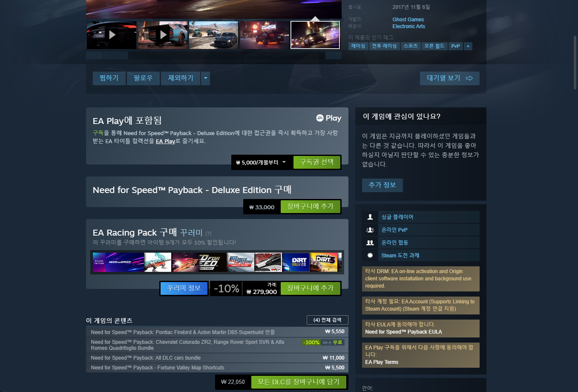Click 모든 DLC를 장바구니에 담기 button

[x=299, y=382]
